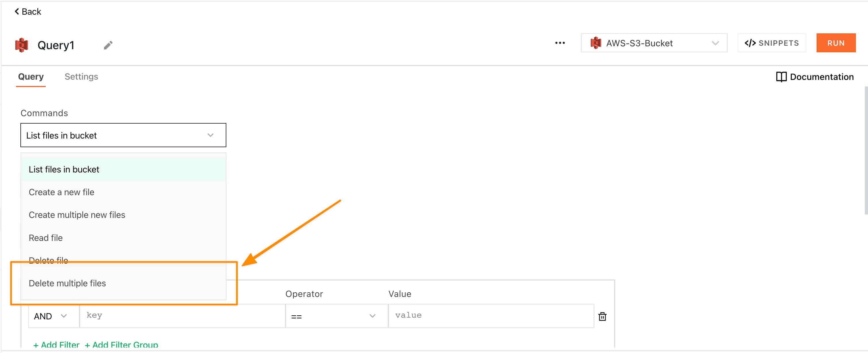Switch to the Settings tab

[81, 77]
